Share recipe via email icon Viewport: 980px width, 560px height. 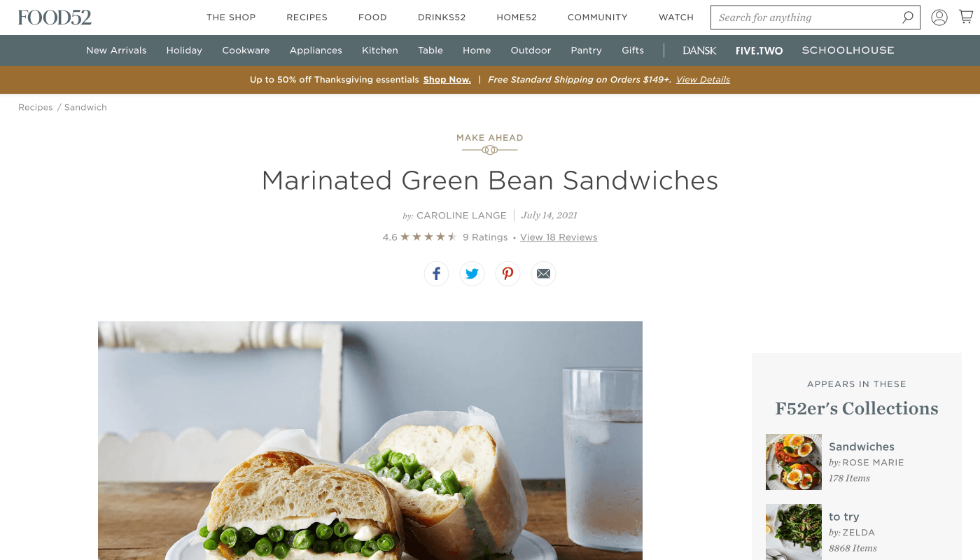(x=543, y=274)
